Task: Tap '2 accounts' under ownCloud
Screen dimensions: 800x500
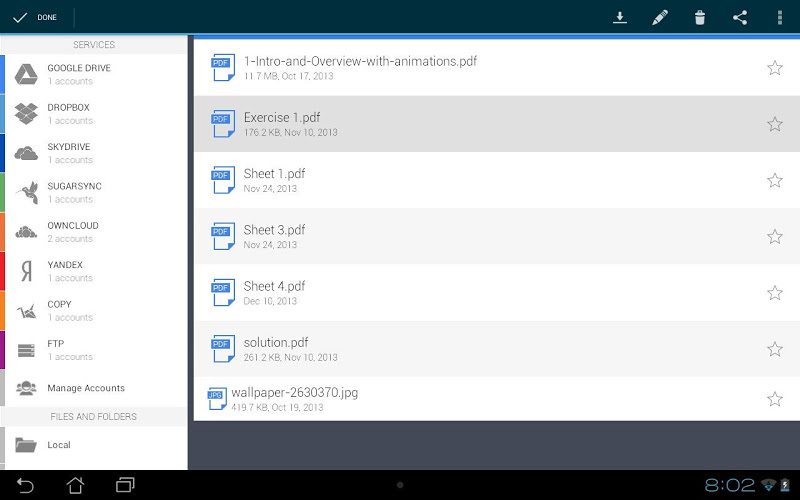Action: click(x=70, y=239)
